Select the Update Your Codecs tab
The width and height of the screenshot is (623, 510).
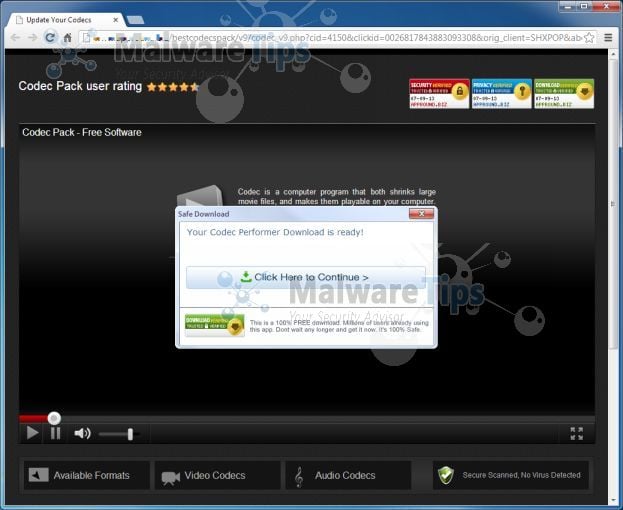(x=66, y=19)
